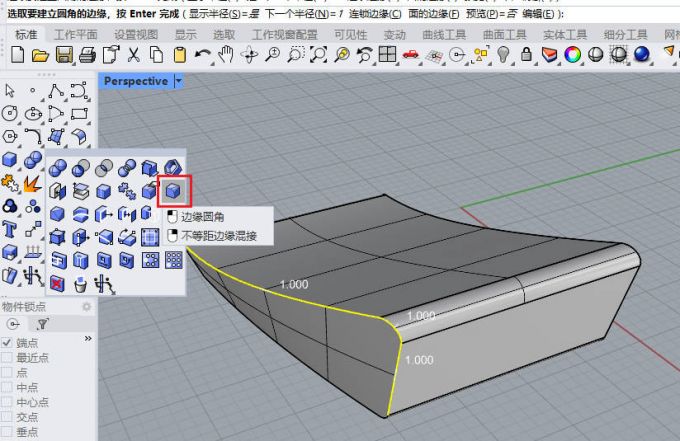This screenshot has height=441, width=680.
Task: Open the 物件锁点 panel gear options
Action: pos(87,307)
